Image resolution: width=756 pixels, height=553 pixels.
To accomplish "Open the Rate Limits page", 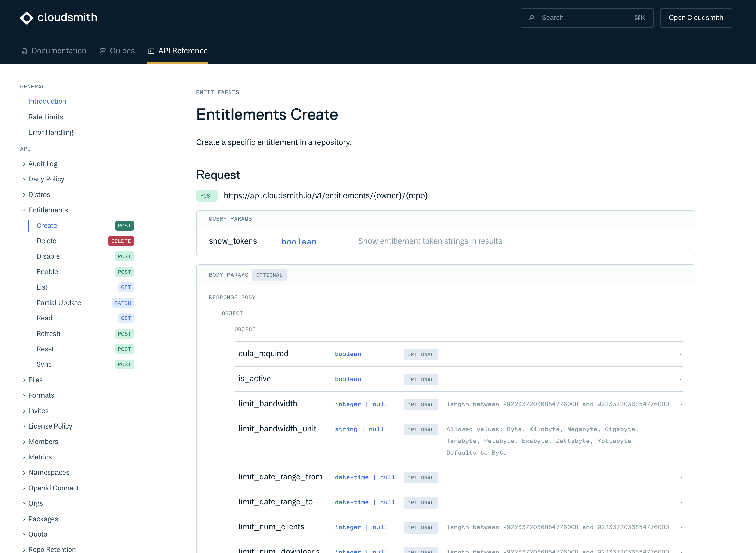I will point(46,117).
